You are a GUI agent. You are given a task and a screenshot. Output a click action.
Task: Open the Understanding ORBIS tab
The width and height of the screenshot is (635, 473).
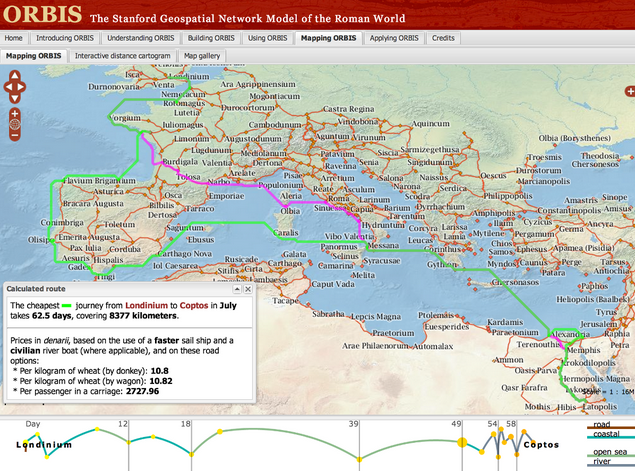click(141, 38)
